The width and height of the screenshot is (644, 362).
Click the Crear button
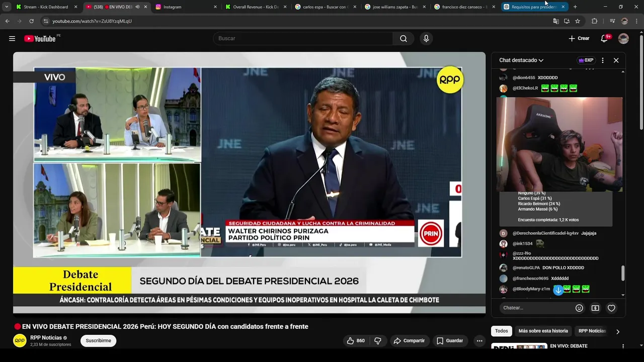coord(579,39)
